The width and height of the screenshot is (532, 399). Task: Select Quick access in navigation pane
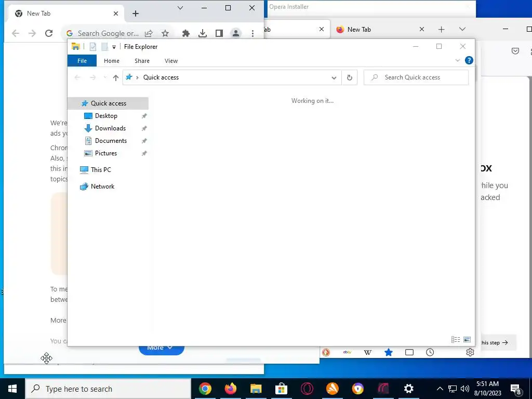[108, 103]
